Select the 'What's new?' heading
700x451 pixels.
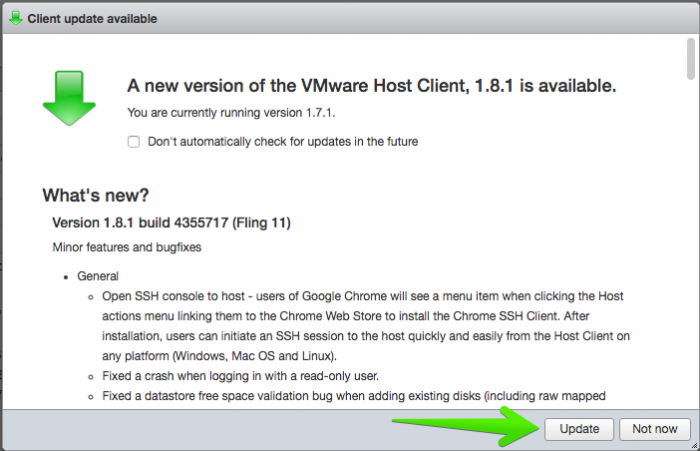point(96,195)
